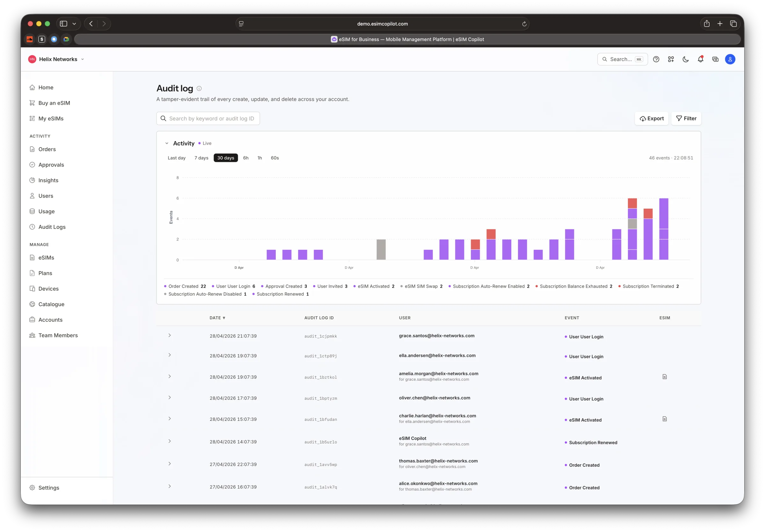Click the info icon beside Audit log title
This screenshot has width=765, height=532.
coord(199,89)
